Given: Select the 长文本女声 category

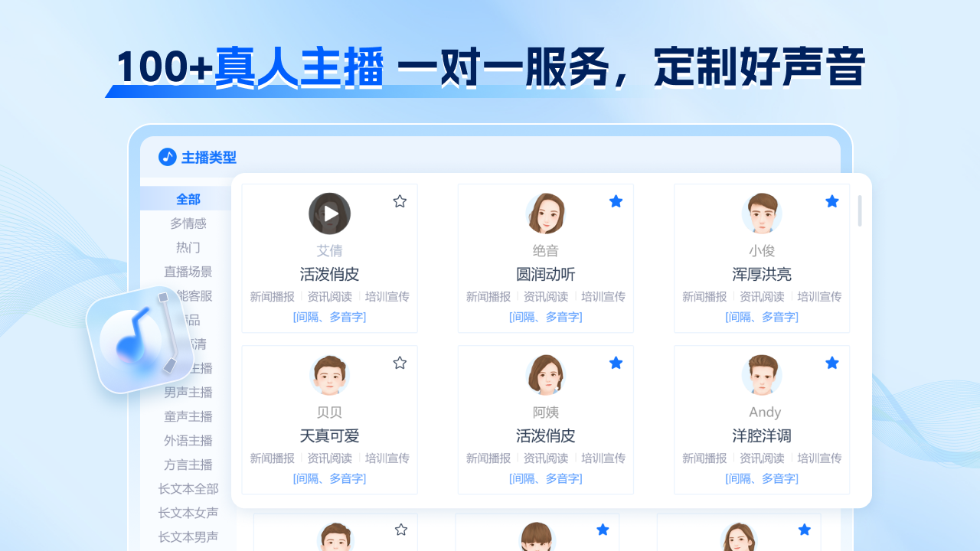Looking at the screenshot, I should [187, 514].
